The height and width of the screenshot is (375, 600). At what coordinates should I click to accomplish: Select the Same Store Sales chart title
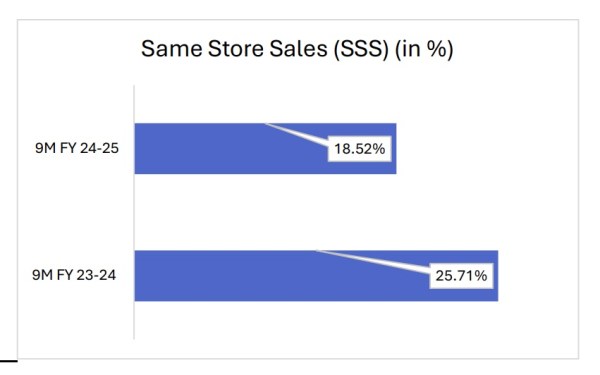pyautogui.click(x=297, y=49)
